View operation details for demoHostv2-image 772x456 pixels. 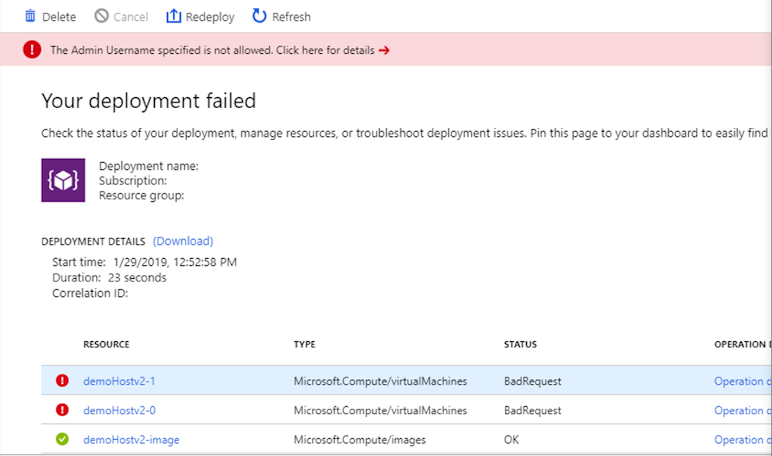[742, 439]
